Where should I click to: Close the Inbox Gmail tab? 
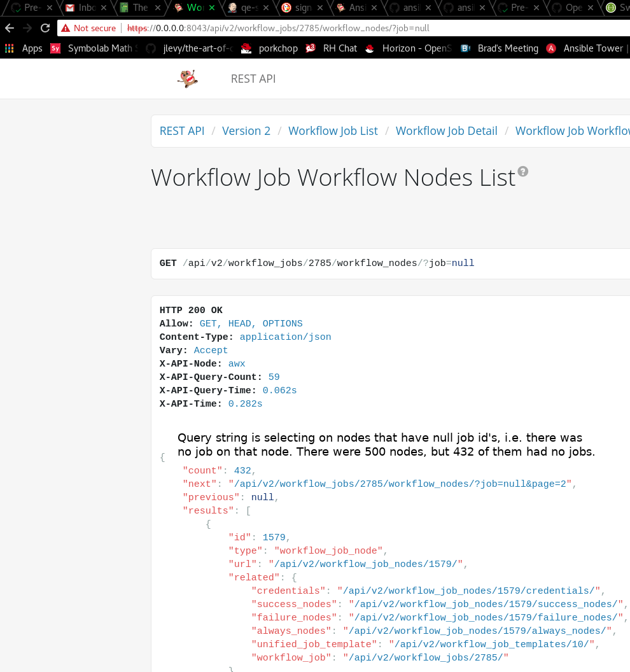coord(103,8)
